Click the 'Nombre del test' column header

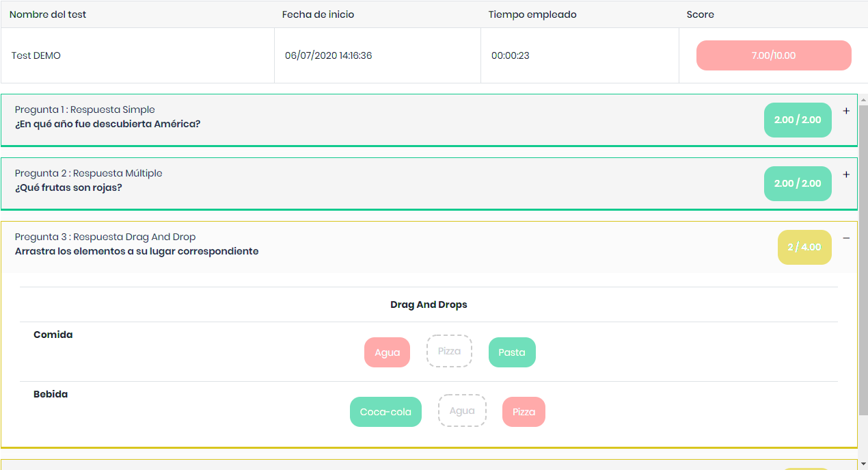48,14
